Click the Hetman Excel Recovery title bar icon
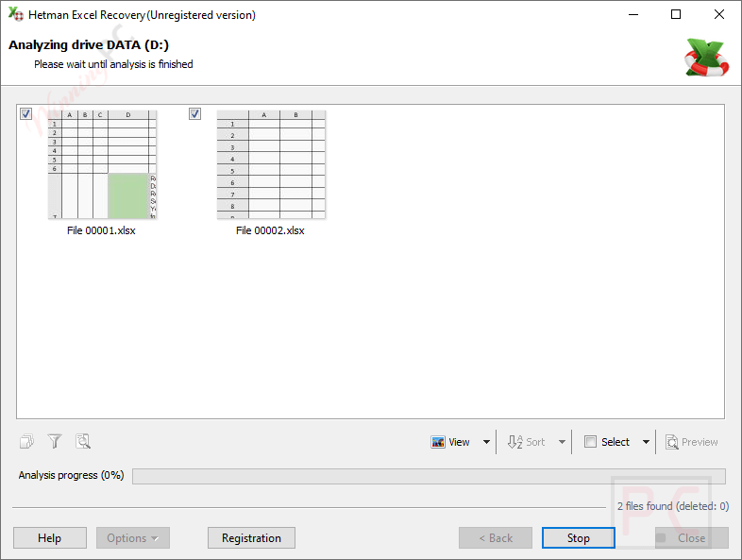 click(16, 14)
